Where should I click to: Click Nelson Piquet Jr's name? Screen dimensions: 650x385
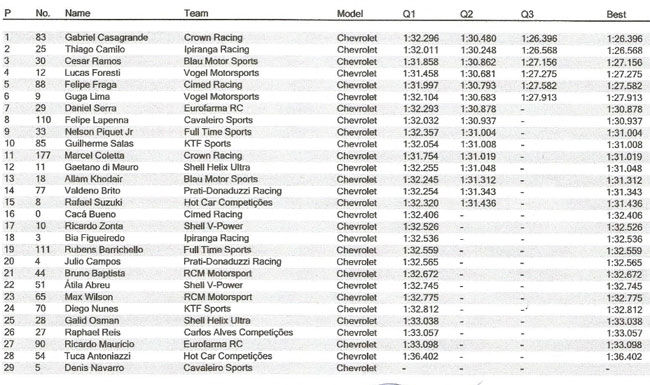[x=99, y=132]
